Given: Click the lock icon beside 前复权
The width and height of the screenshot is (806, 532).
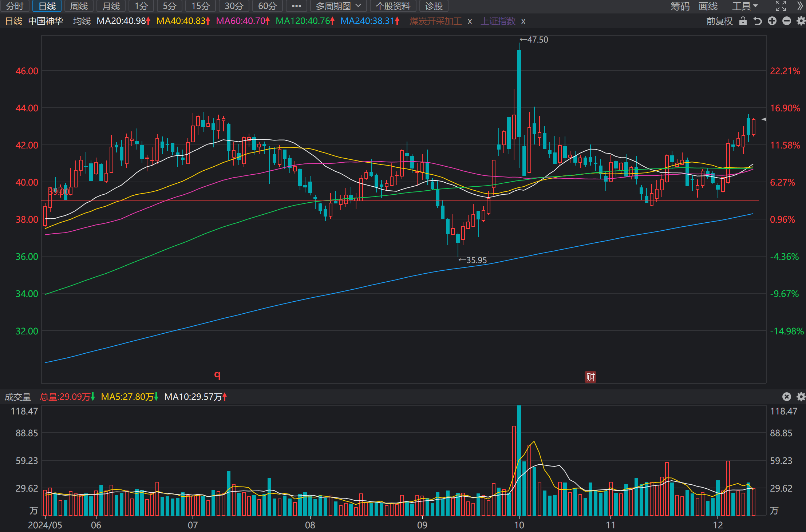Looking at the screenshot, I should tap(743, 21).
